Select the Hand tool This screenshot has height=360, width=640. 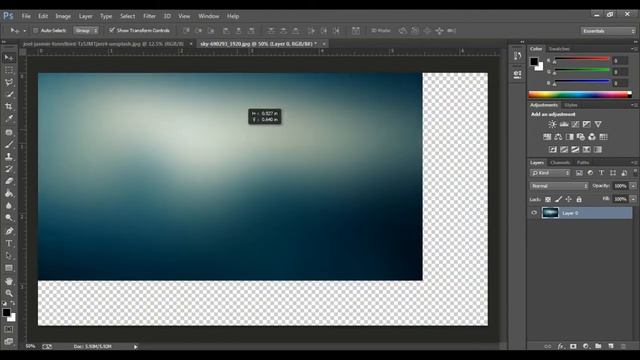click(9, 281)
